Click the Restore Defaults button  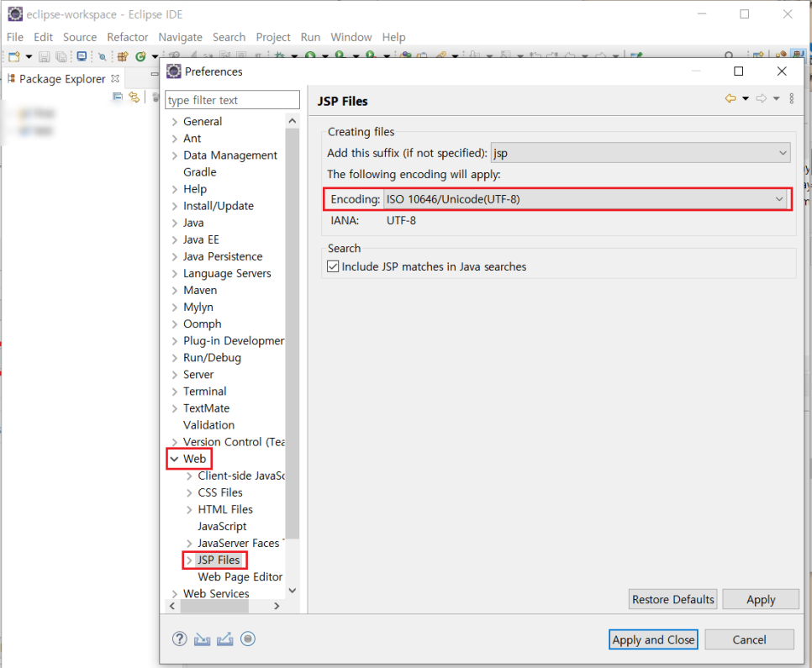point(672,600)
